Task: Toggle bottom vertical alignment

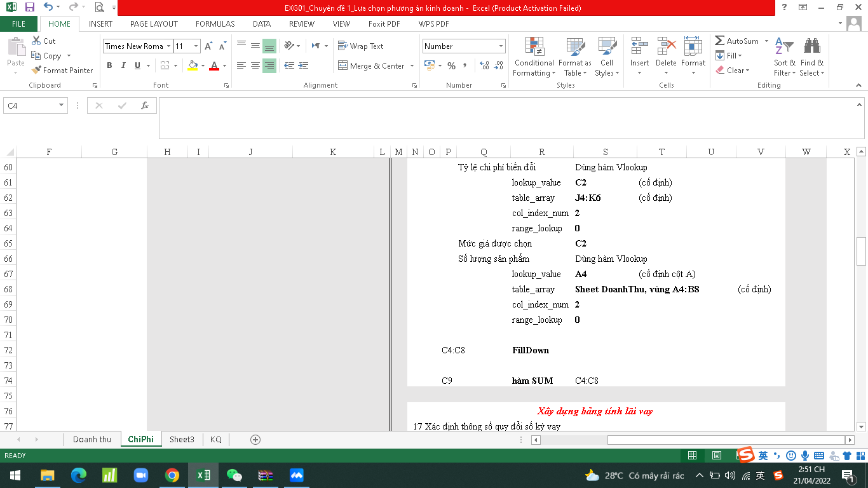Action: pos(269,46)
